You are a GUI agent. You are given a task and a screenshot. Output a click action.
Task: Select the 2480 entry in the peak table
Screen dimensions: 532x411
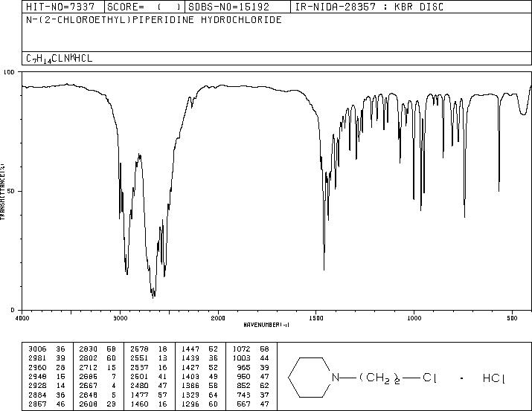point(149,386)
